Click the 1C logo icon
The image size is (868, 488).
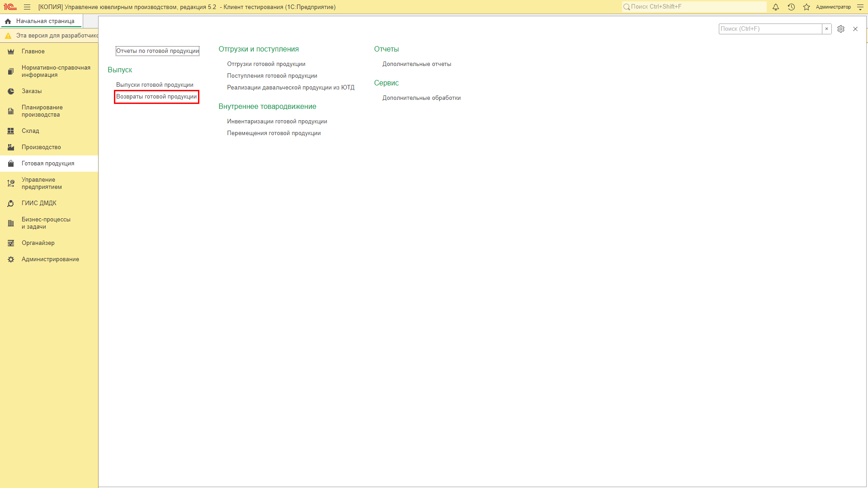pyautogui.click(x=10, y=7)
